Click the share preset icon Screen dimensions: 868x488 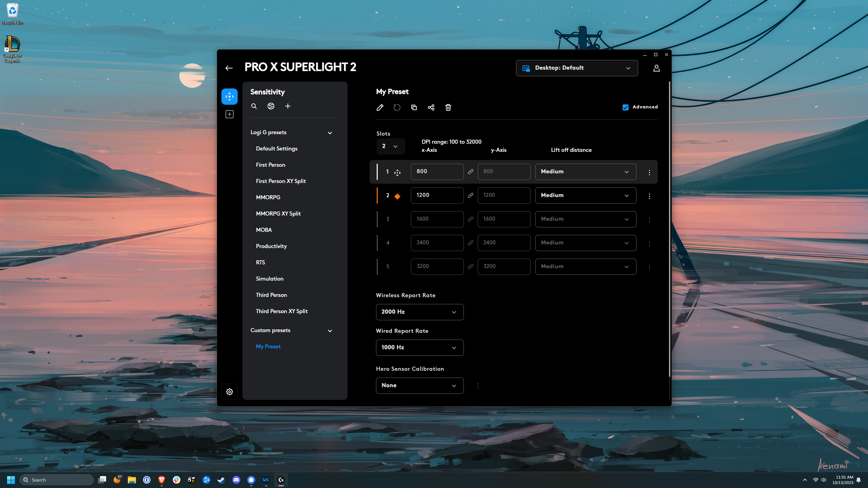(x=431, y=107)
